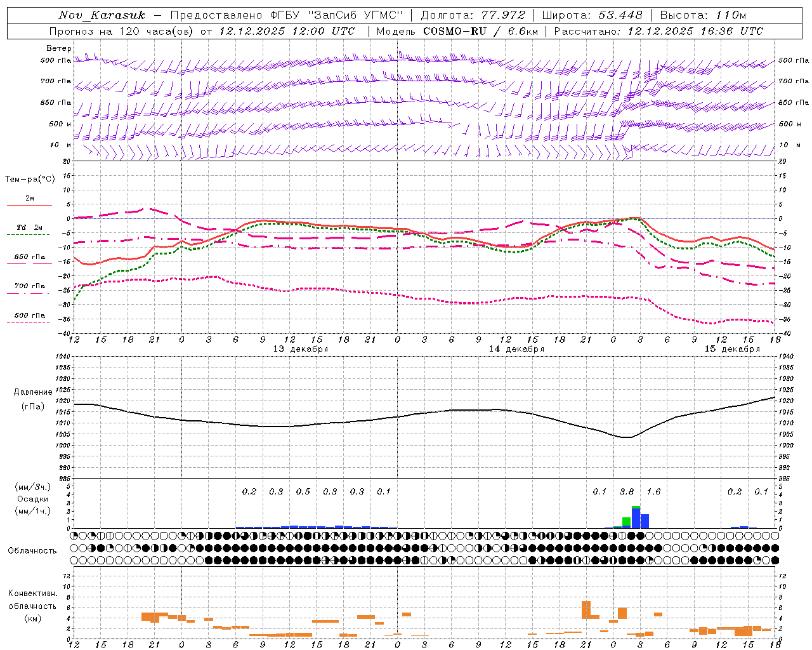Click calculated time 12.12.2025 16:36 UTC
812x650 pixels.
point(696,31)
